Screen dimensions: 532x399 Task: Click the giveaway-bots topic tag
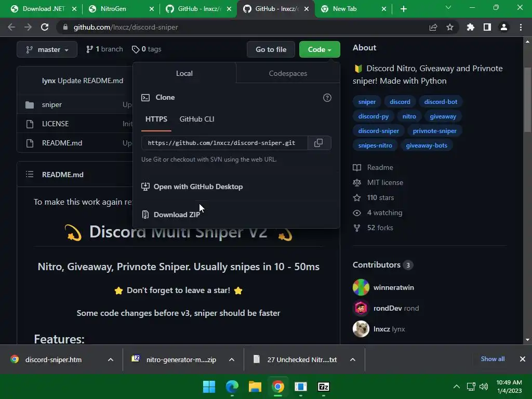pos(427,145)
